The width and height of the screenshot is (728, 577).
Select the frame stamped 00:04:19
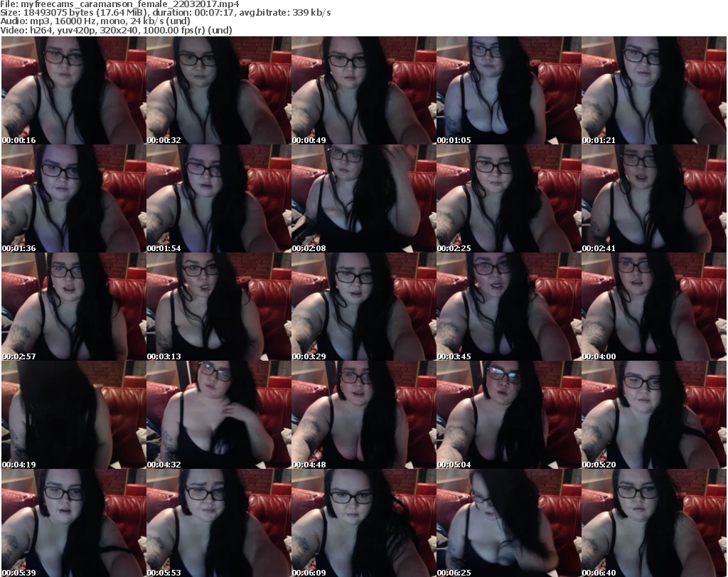point(73,415)
